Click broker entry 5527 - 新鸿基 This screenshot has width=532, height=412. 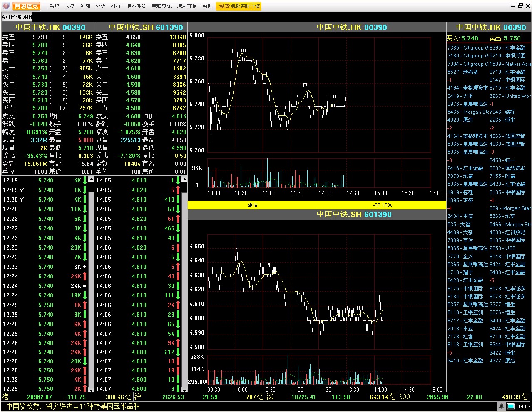[463, 72]
